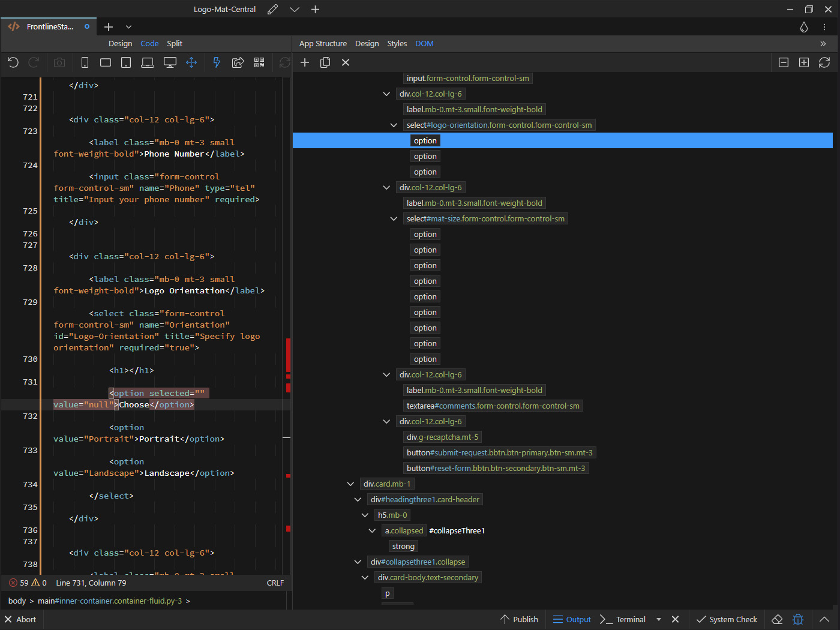Toggle the blue debug bug icon
Viewport: 840px width, 630px height.
(x=798, y=619)
